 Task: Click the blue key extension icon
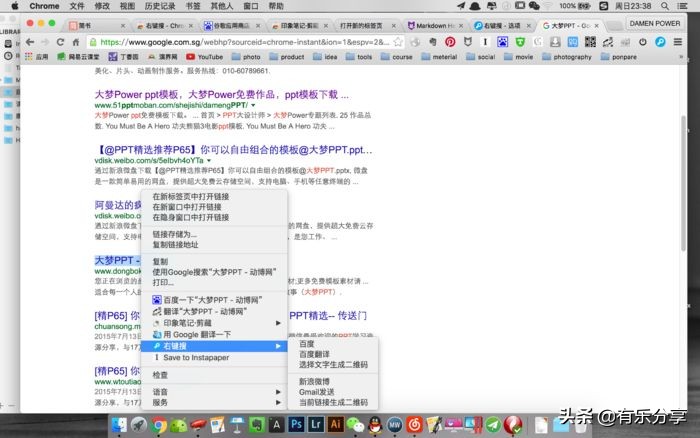660,42
